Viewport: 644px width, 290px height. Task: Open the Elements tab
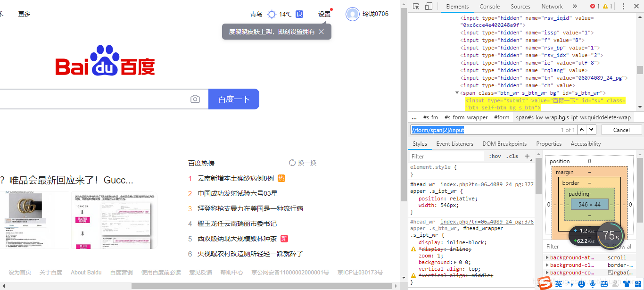click(457, 7)
